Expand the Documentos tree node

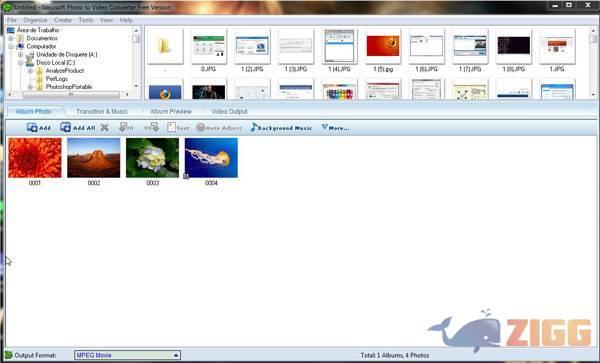coord(11,38)
